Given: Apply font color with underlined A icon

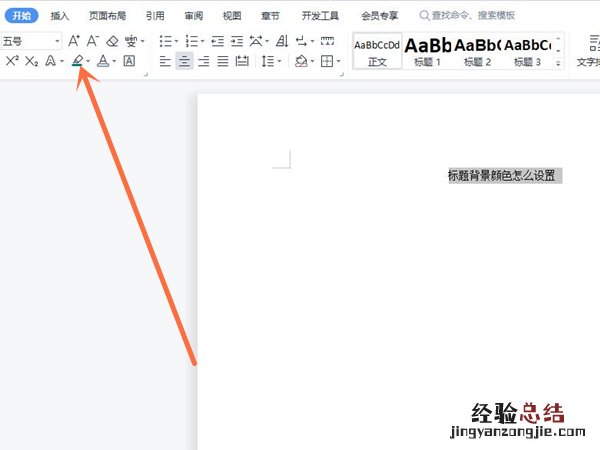Looking at the screenshot, I should coord(103,61).
